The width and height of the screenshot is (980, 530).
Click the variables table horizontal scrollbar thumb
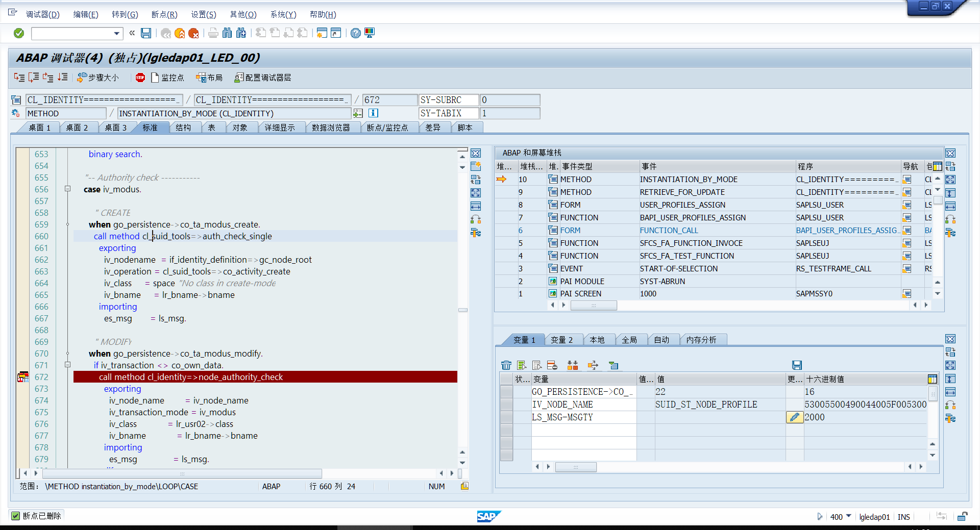tap(576, 467)
